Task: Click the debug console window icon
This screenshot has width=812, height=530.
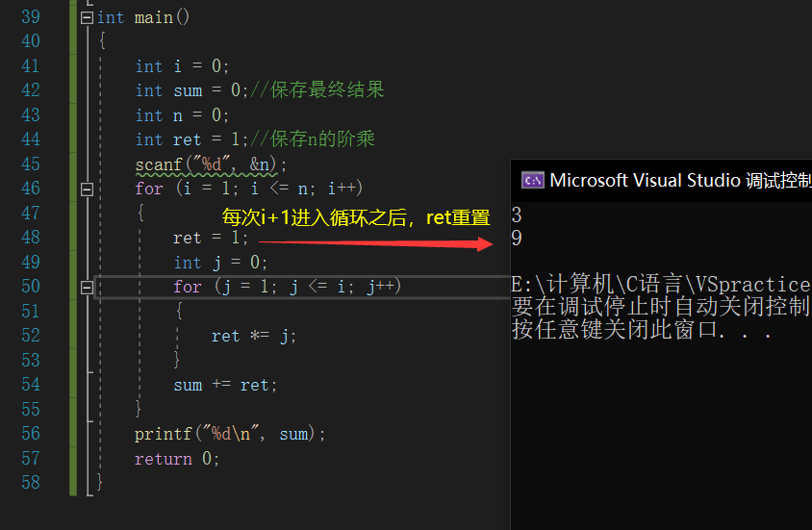Action: 532,181
